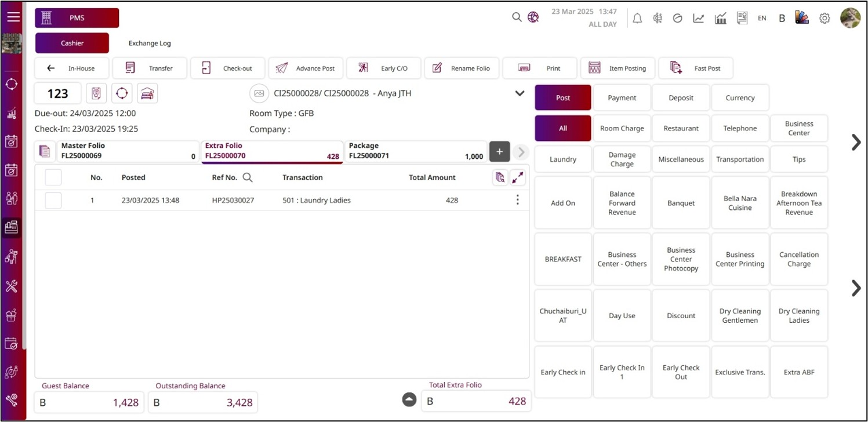868x422 pixels.
Task: Collapse the totals panel with round arrow
Action: (x=409, y=399)
